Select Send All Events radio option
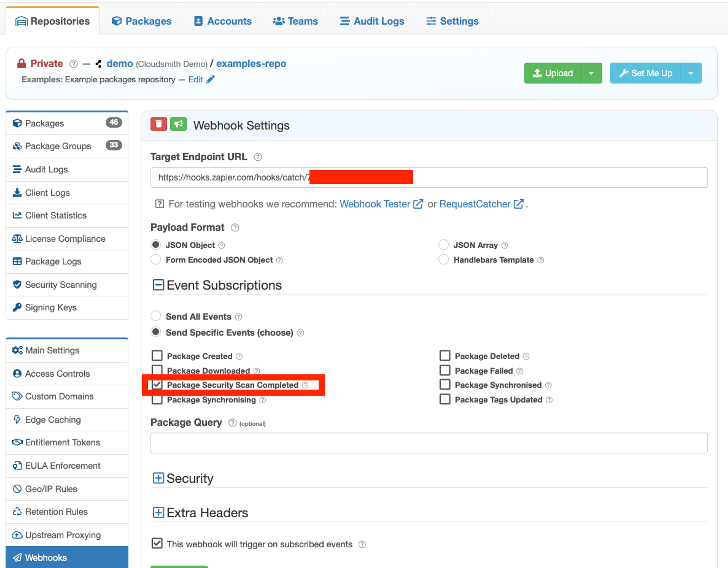This screenshot has height=568, width=728. coord(156,316)
